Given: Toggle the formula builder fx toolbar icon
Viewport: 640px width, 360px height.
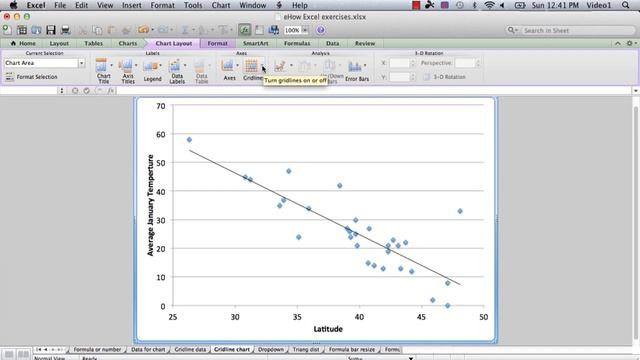Looking at the screenshot, I should pos(244,30).
